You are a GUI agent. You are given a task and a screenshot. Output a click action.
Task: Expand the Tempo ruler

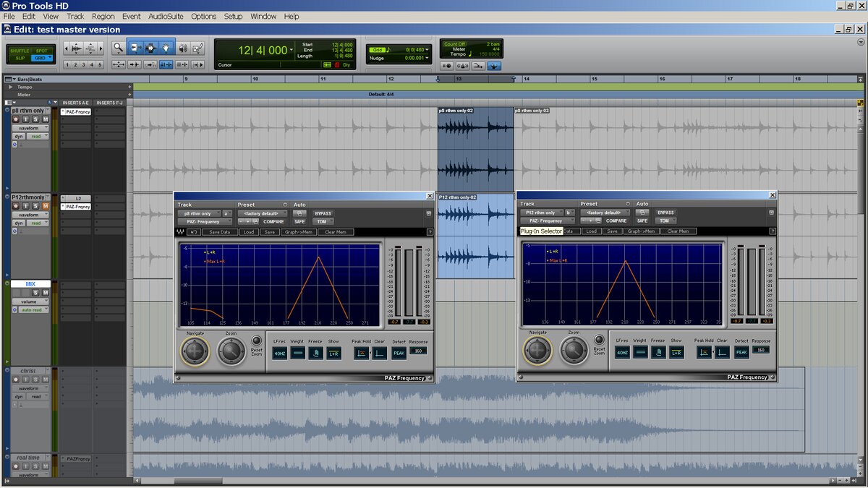pyautogui.click(x=10, y=87)
